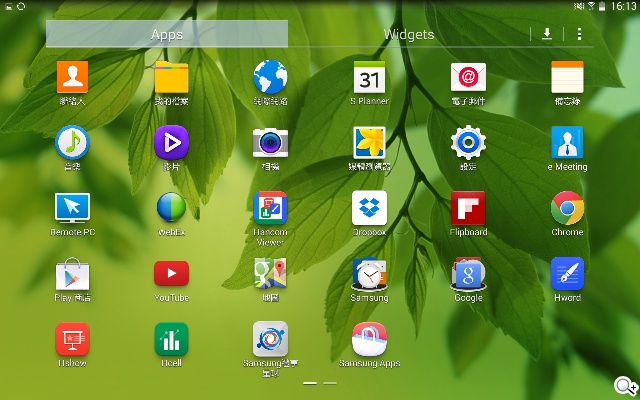The width and height of the screenshot is (640, 400).
Task: Tap the 16:13 clock in status bar
Action: (623, 6)
